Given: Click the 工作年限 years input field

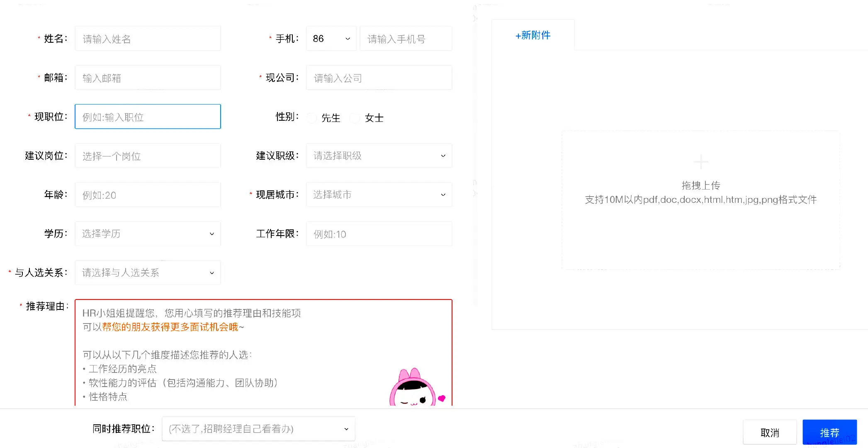Looking at the screenshot, I should coord(379,234).
